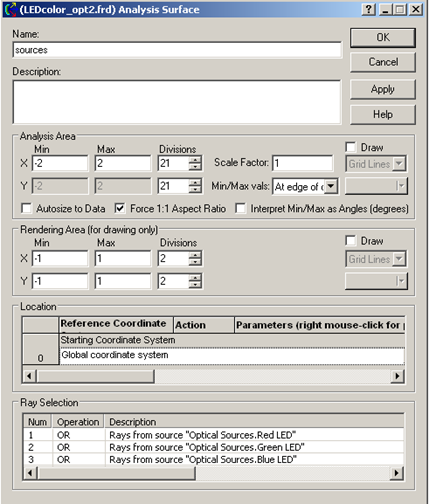Increase Rendering Area Y Divisions with up arrow
429x504 pixels.
(x=195, y=277)
